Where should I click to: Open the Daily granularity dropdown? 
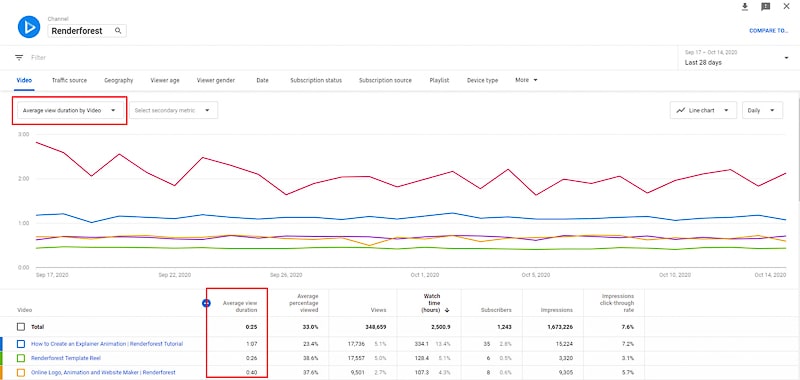coord(762,110)
